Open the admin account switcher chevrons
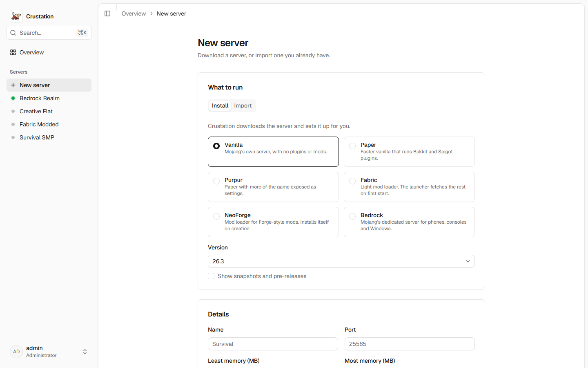 85,352
